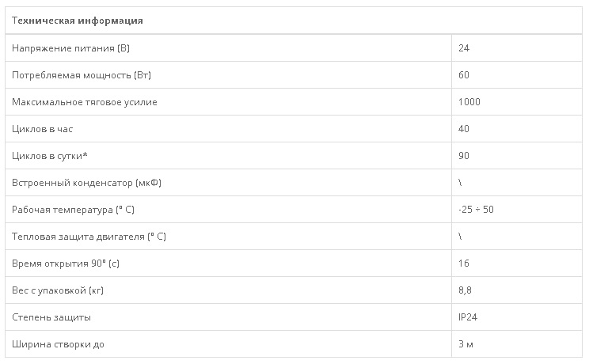Screen dimensions: 589x364
Task: Click the cycles per day value 90
Action: click(464, 156)
